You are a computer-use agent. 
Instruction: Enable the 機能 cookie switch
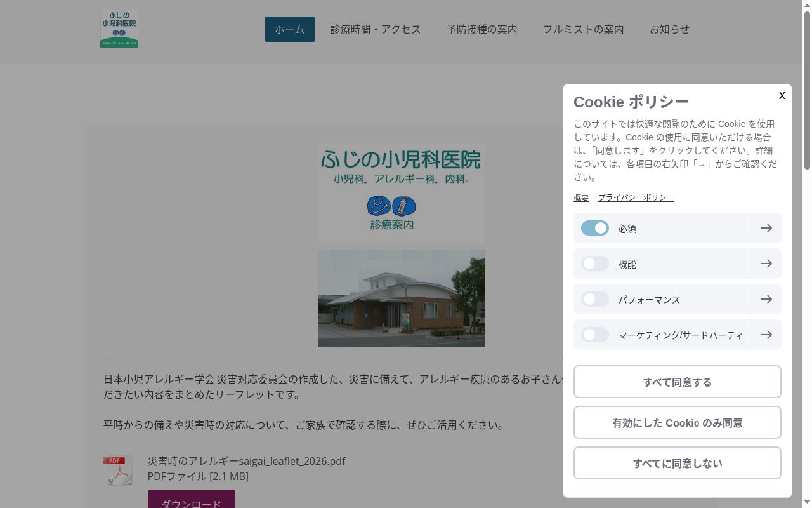tap(595, 264)
